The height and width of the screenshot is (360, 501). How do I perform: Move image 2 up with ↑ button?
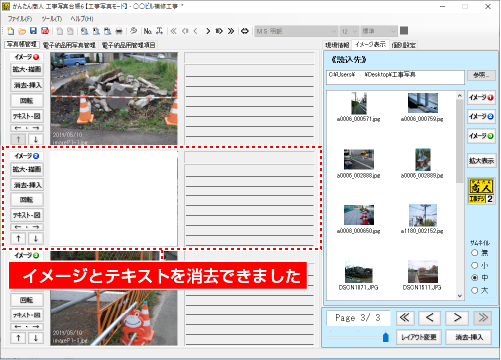(x=19, y=238)
